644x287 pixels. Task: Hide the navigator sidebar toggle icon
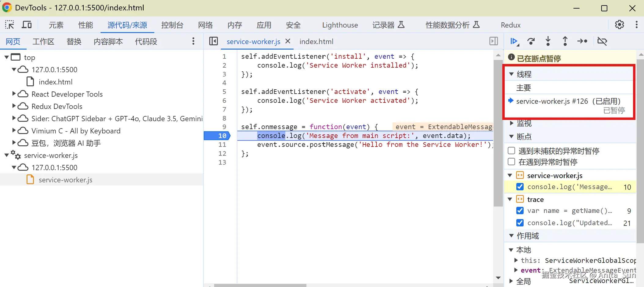(214, 41)
